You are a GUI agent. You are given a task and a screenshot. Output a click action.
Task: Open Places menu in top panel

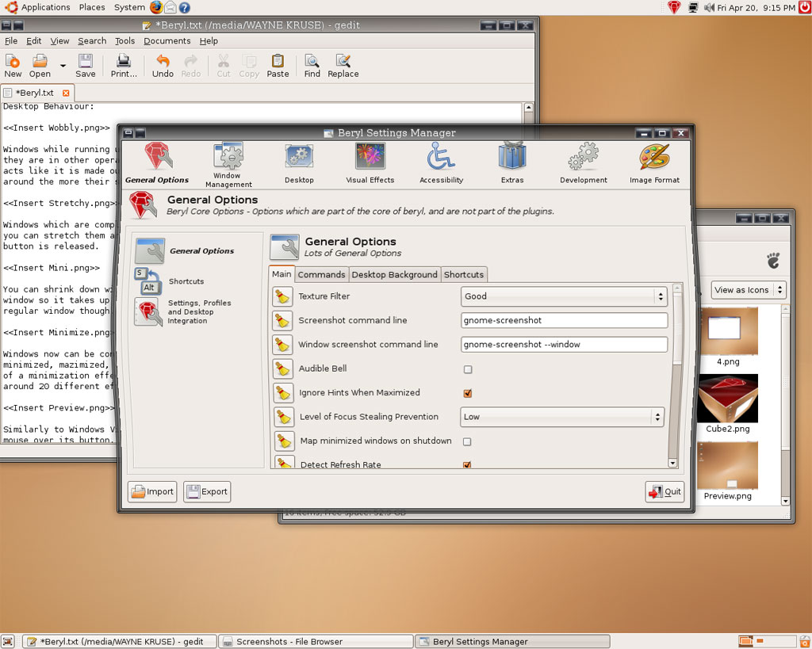[x=92, y=7]
